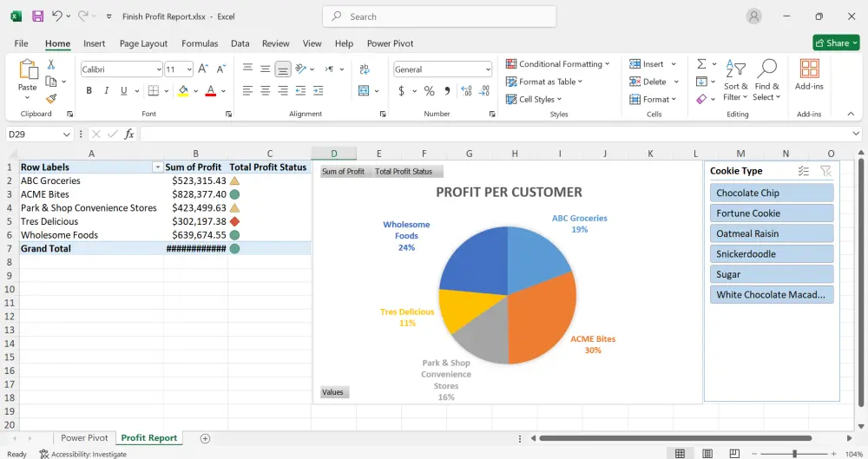Increase font size with larger A icon
868x459 pixels.
pos(203,69)
